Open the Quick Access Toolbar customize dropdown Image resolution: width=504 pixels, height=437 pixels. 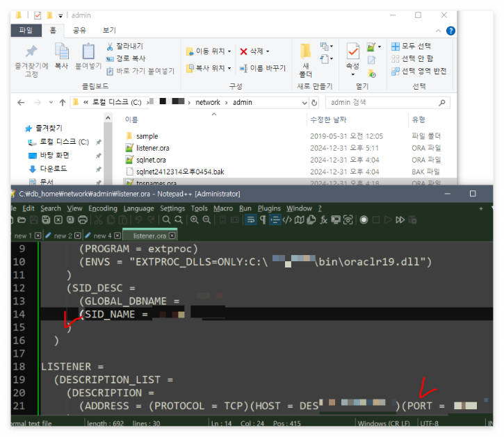[x=60, y=16]
